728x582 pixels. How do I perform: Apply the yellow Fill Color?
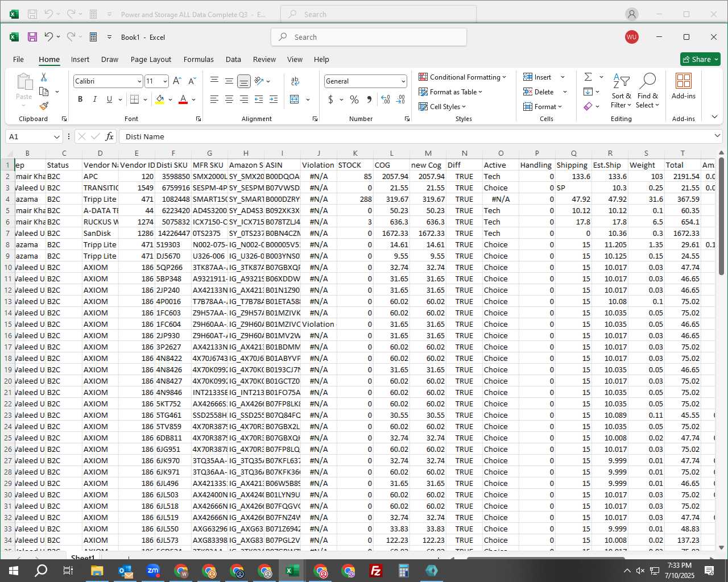pyautogui.click(x=160, y=99)
